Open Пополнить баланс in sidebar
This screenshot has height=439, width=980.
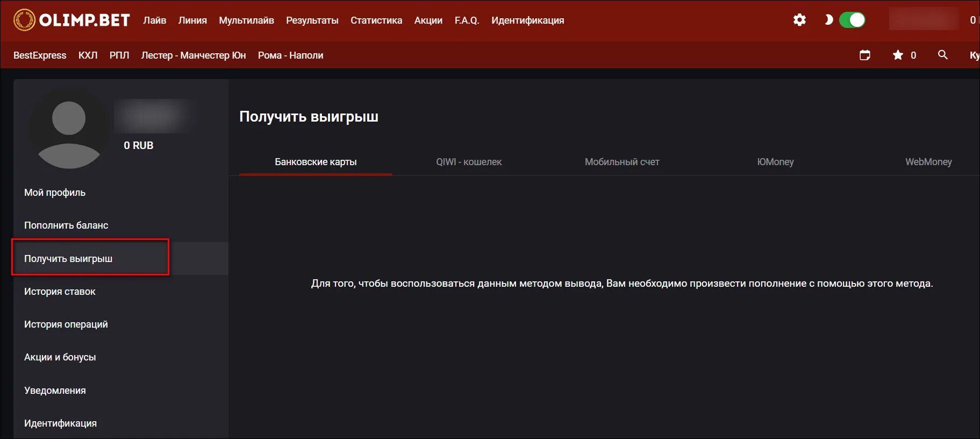pyautogui.click(x=121, y=225)
